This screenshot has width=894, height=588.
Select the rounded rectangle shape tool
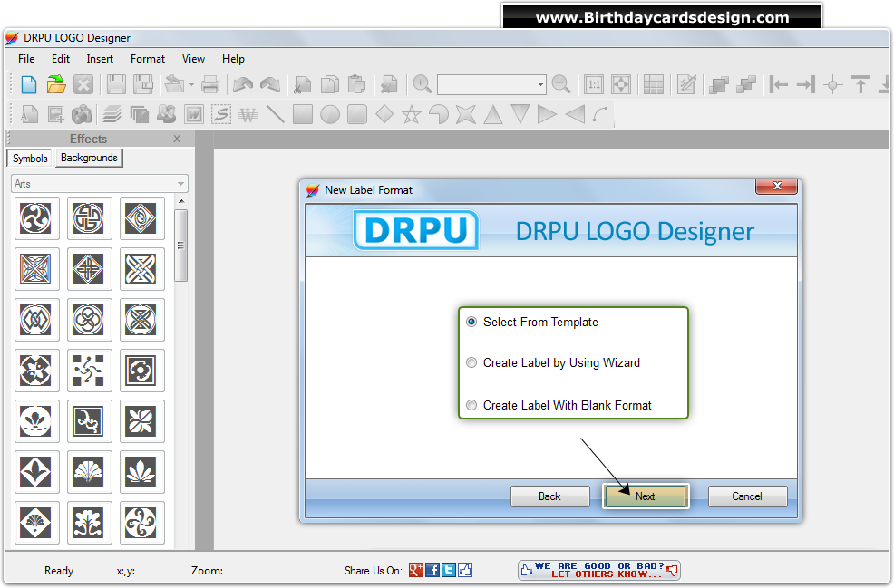coord(357,114)
